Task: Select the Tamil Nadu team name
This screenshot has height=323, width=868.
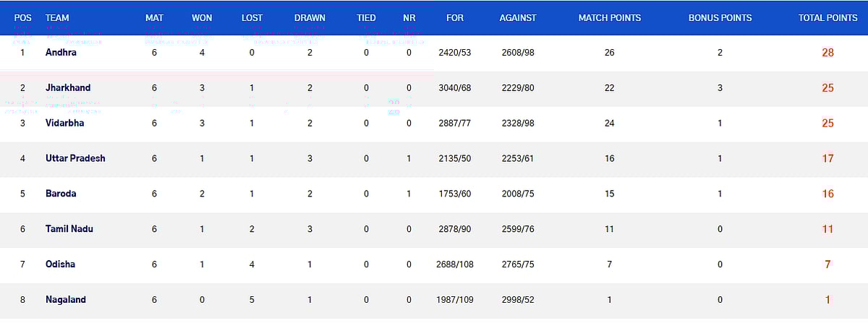Action: tap(69, 229)
